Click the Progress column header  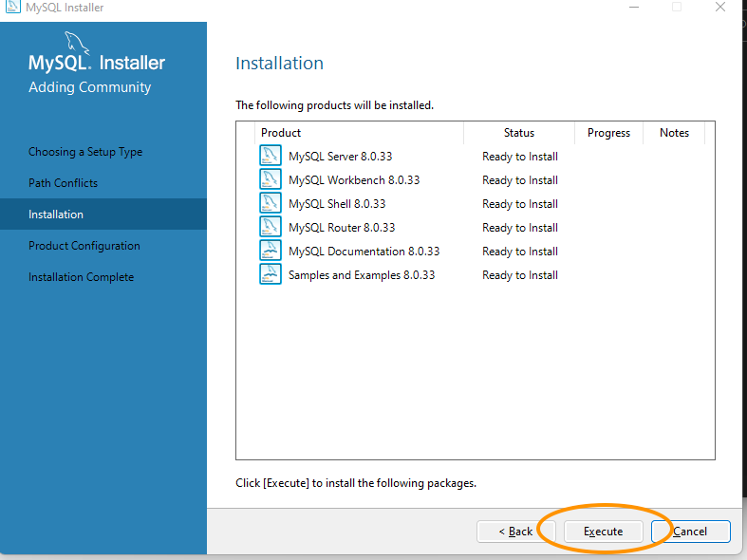coord(608,133)
